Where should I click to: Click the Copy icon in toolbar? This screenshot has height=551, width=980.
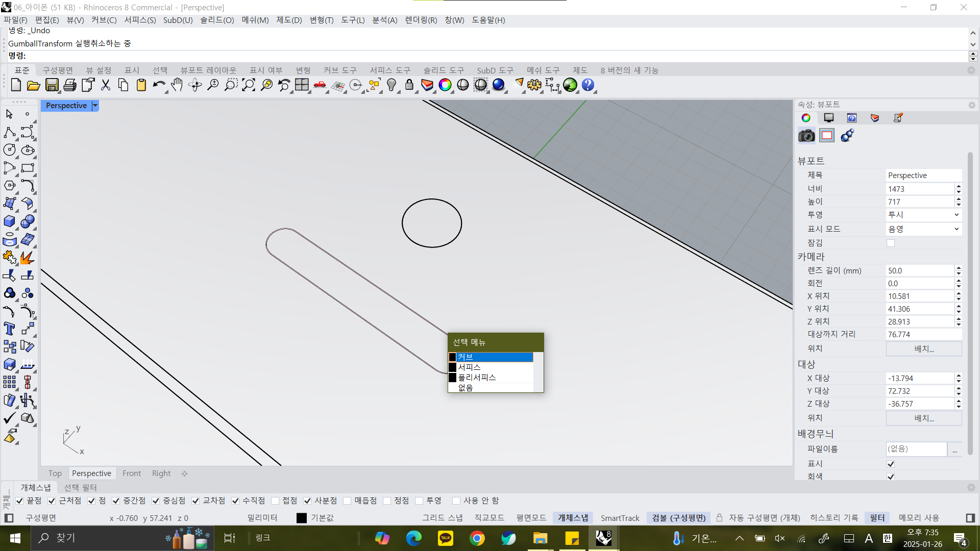tap(123, 85)
